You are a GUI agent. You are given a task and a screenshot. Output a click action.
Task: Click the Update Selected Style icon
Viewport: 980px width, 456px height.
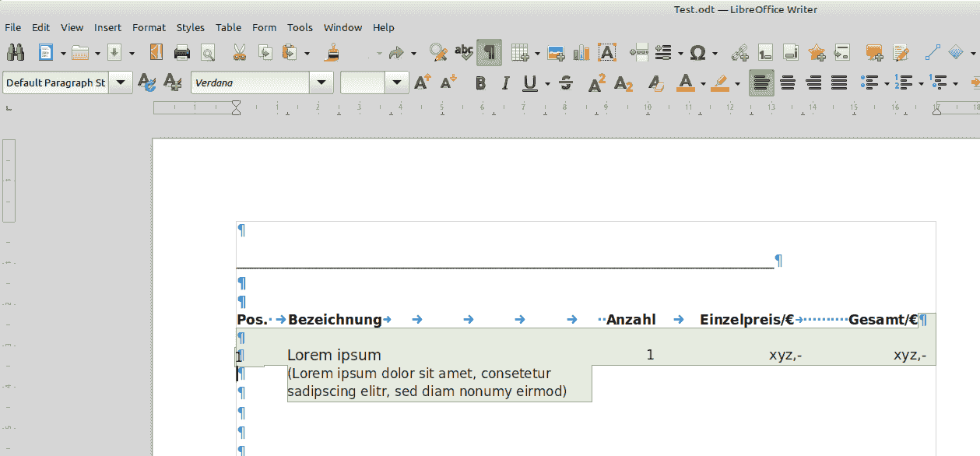click(146, 82)
